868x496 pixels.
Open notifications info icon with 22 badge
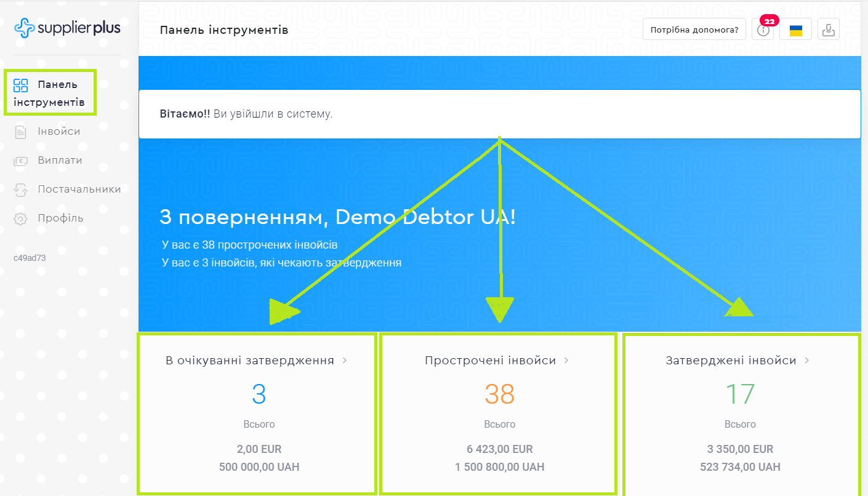(763, 30)
